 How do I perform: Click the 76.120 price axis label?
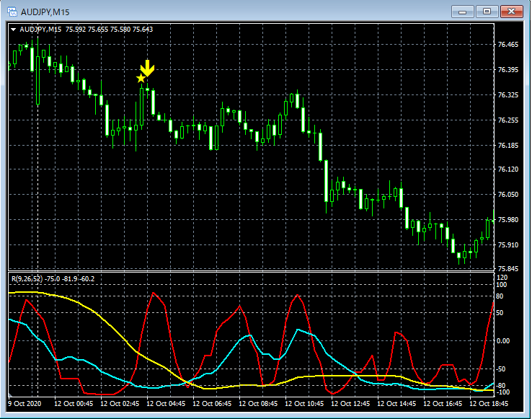tap(508, 169)
